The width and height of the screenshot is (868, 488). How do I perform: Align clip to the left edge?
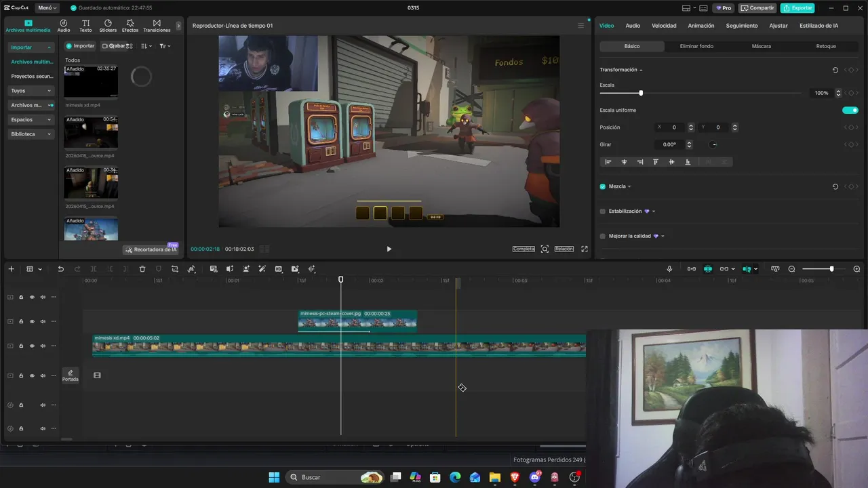pos(608,162)
